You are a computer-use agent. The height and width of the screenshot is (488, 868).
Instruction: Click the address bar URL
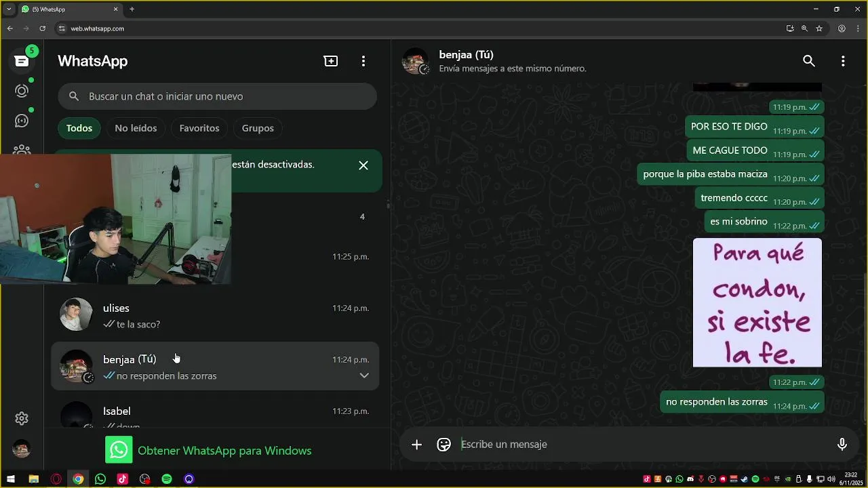click(x=98, y=28)
